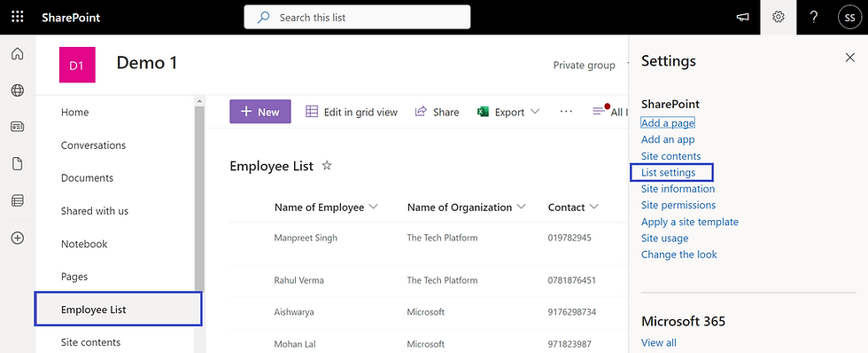Open the Site usage link
The height and width of the screenshot is (353, 868).
[x=665, y=239]
